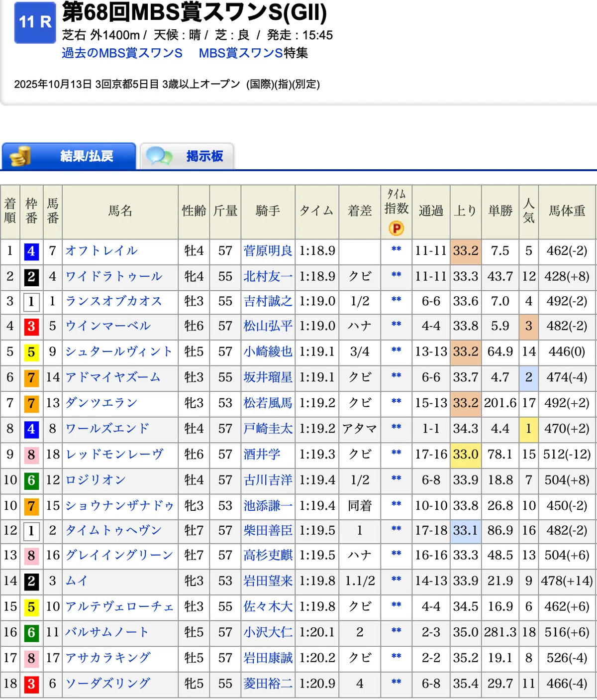Open jockey 池添謙一 profile
Viewport: 597px width, 700px height.
point(268,506)
